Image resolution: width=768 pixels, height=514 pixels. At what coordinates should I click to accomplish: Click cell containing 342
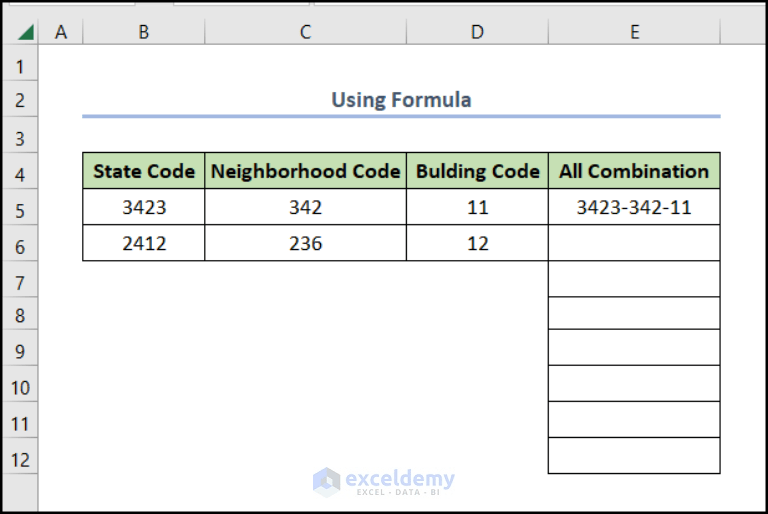coord(305,207)
